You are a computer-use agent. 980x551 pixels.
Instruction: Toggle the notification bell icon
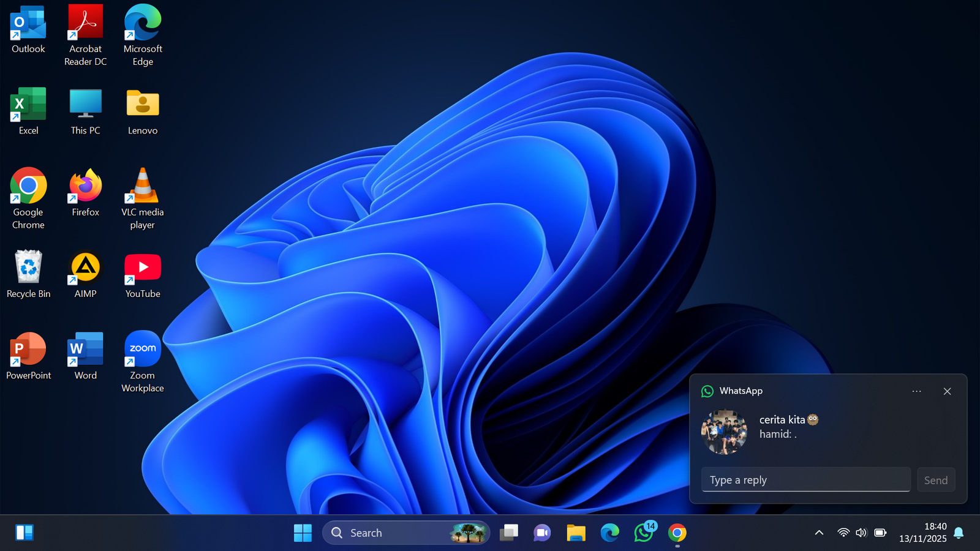[959, 533]
